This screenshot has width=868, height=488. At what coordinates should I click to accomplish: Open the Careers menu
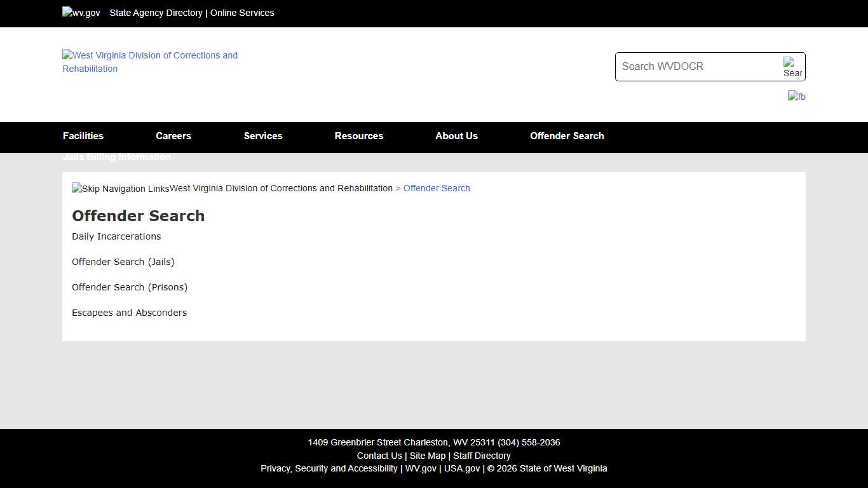click(173, 135)
